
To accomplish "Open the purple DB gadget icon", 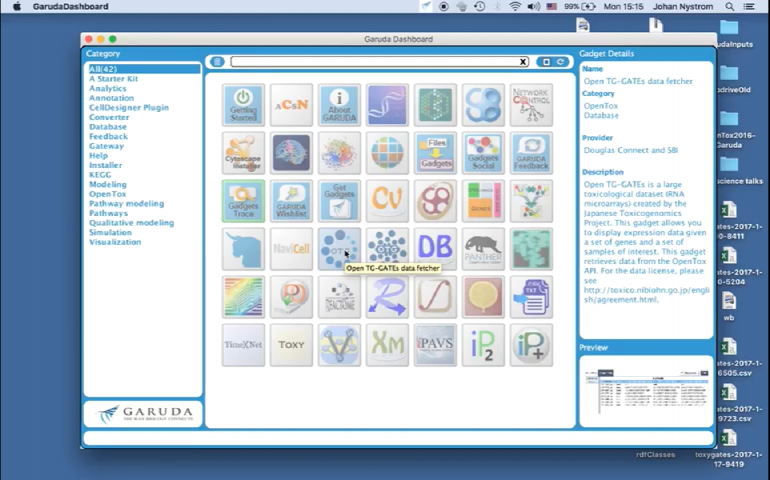I will 435,249.
